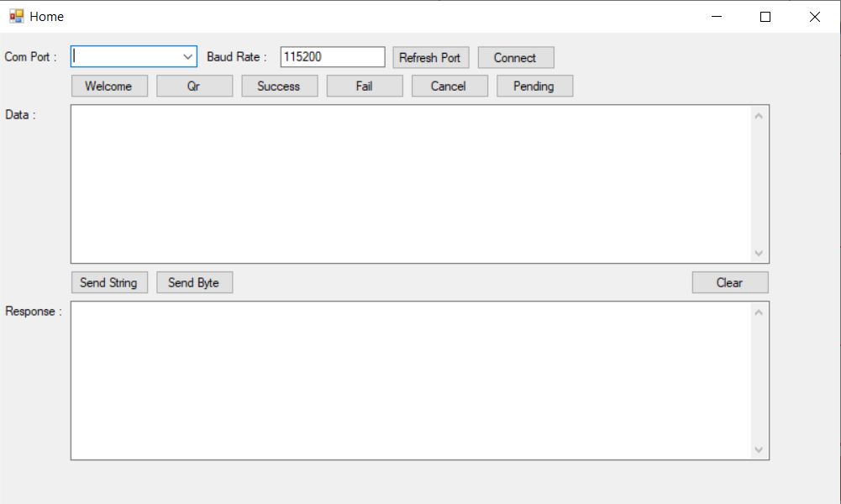Click into the Baud Rate field
The height and width of the screenshot is (504, 841).
332,57
